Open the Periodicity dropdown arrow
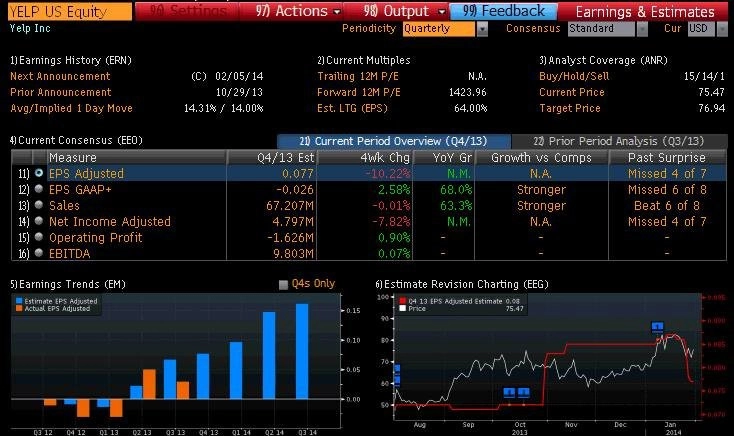The image size is (734, 436). (x=482, y=29)
